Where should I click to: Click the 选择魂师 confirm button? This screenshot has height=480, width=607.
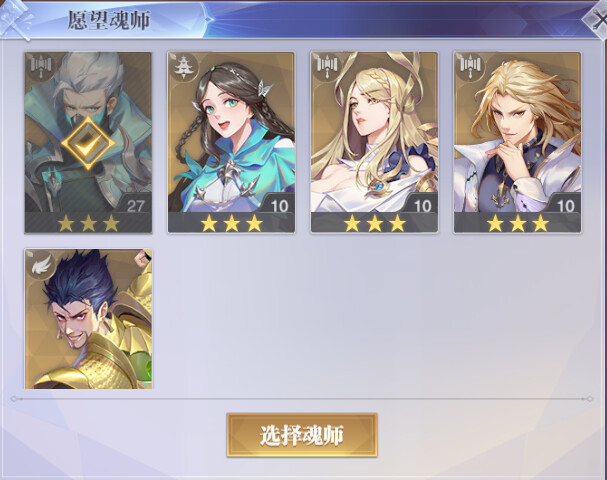(x=302, y=435)
